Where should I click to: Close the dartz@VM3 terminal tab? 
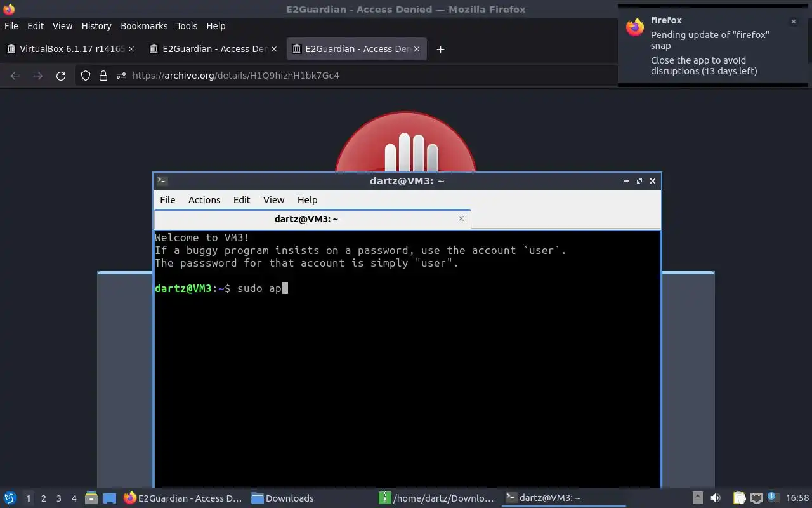click(461, 218)
